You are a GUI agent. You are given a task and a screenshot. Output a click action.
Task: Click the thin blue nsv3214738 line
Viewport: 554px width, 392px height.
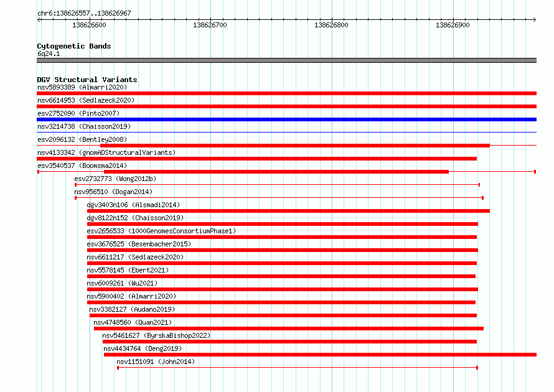point(286,133)
